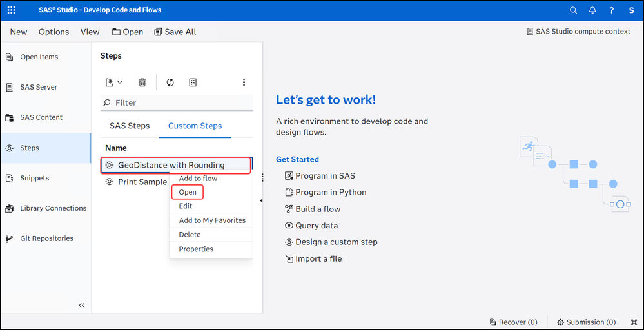
Task: Click the Name column header
Action: click(x=116, y=148)
